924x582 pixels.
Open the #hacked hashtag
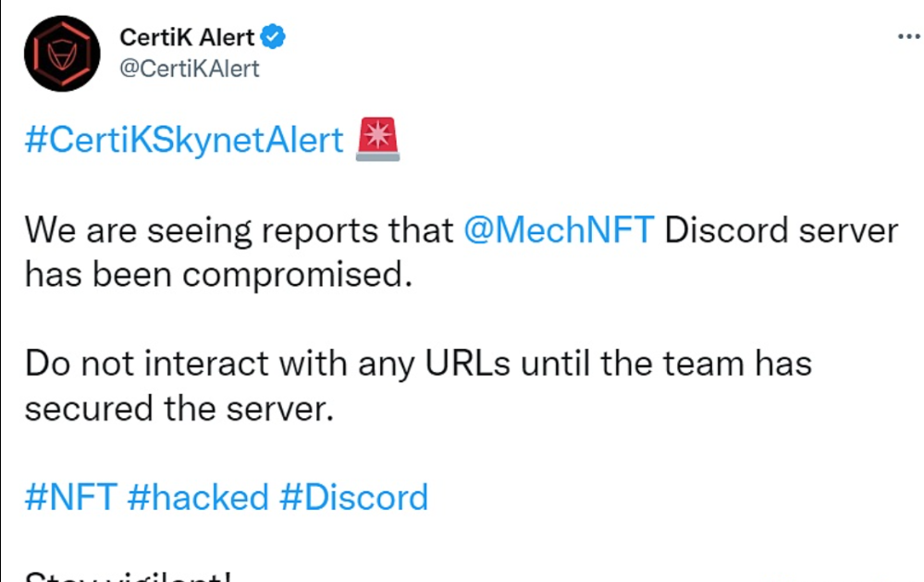click(x=198, y=497)
